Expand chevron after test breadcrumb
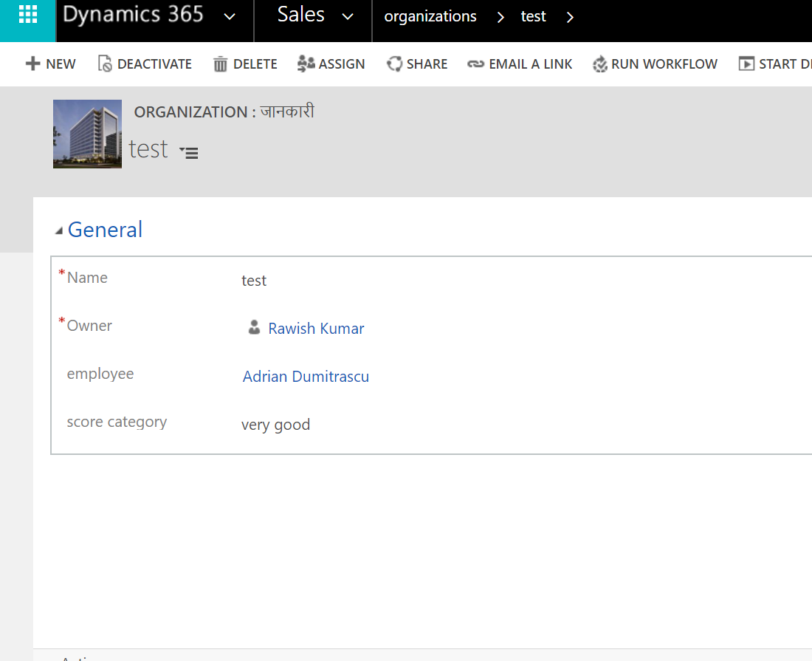The height and width of the screenshot is (661, 812). pos(570,17)
